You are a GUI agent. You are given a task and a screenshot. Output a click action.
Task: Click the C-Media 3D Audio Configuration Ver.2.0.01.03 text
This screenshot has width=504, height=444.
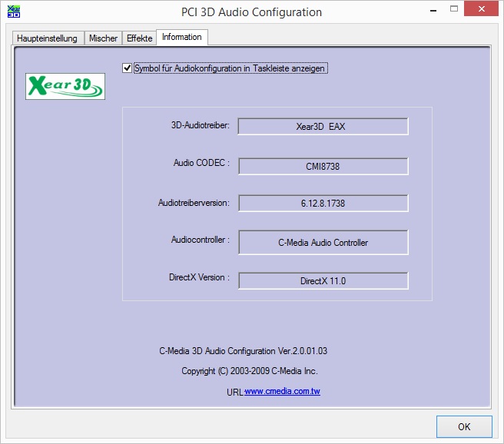tap(244, 351)
